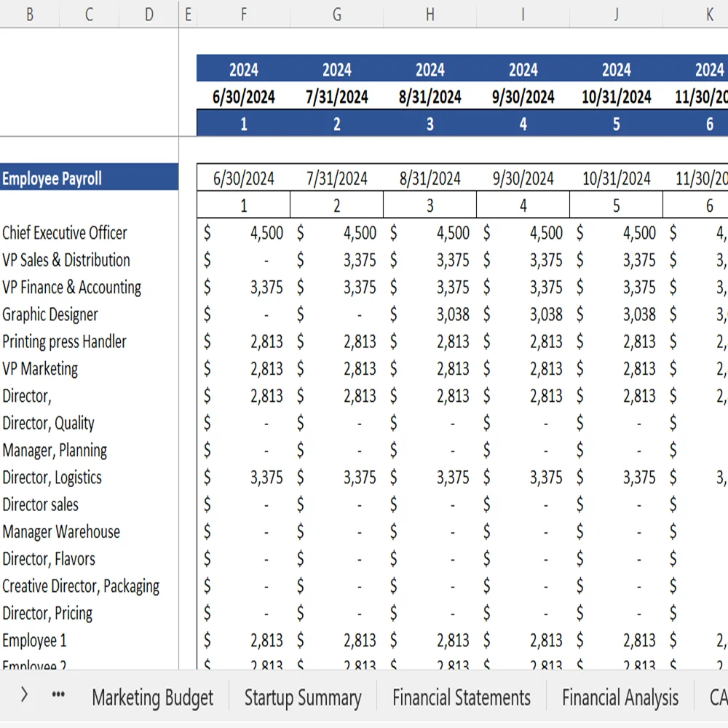Image resolution: width=728 pixels, height=728 pixels.
Task: Click the Chief Executive Officer label cell
Action: [x=65, y=233]
